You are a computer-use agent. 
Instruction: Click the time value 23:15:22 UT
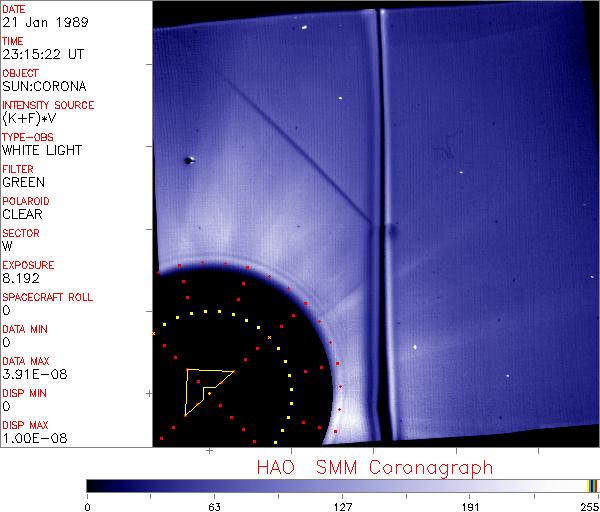(x=42, y=54)
